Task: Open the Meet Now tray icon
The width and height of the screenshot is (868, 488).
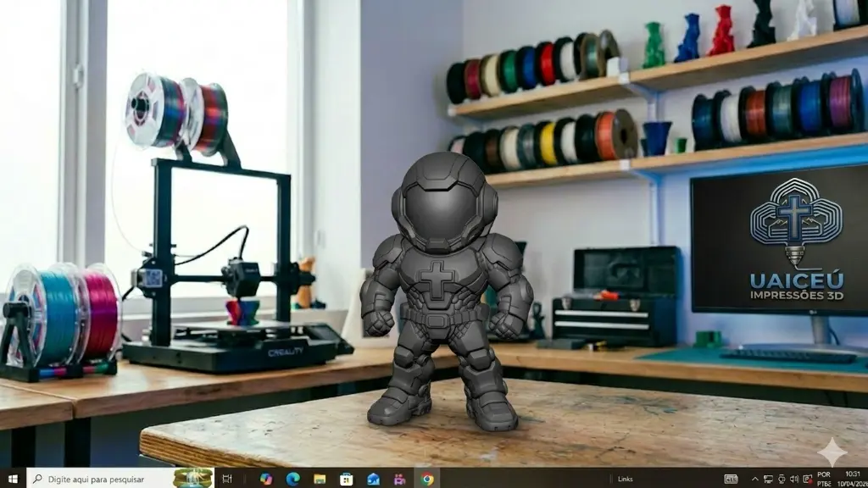Action: coord(781,480)
